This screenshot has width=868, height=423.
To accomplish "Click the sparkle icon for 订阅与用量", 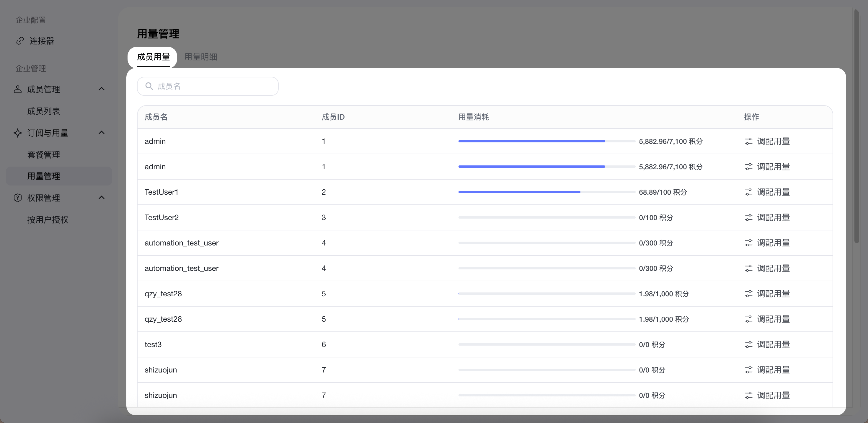I will pos(17,133).
